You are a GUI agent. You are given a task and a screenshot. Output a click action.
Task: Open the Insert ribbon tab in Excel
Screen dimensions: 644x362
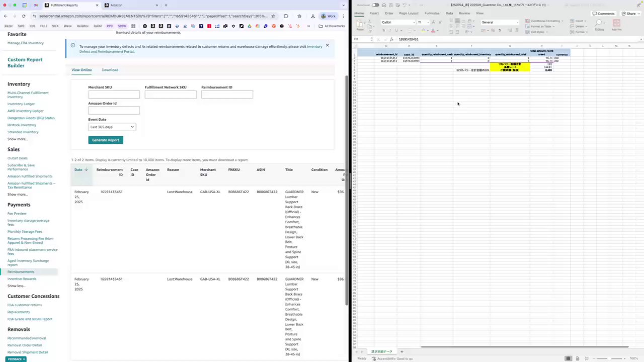click(374, 13)
